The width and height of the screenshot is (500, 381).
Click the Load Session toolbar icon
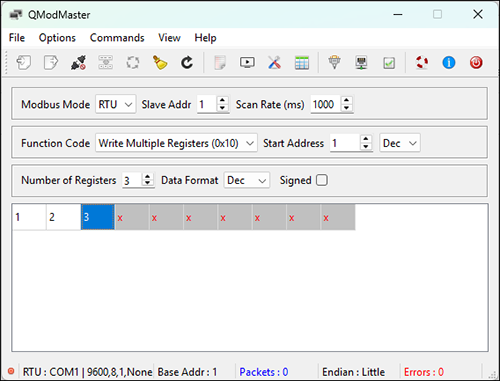point(24,63)
